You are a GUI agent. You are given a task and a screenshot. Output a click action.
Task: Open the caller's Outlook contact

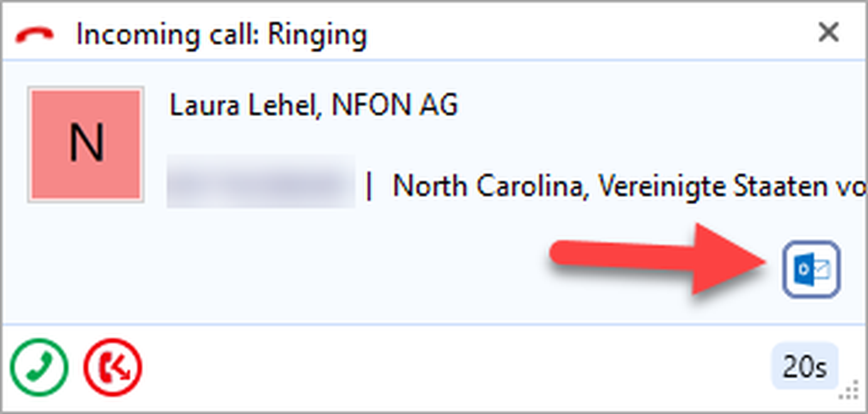pos(811,269)
